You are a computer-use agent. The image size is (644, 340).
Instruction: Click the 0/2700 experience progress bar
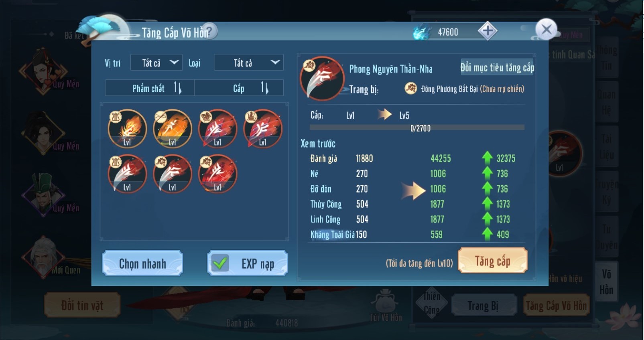click(417, 128)
